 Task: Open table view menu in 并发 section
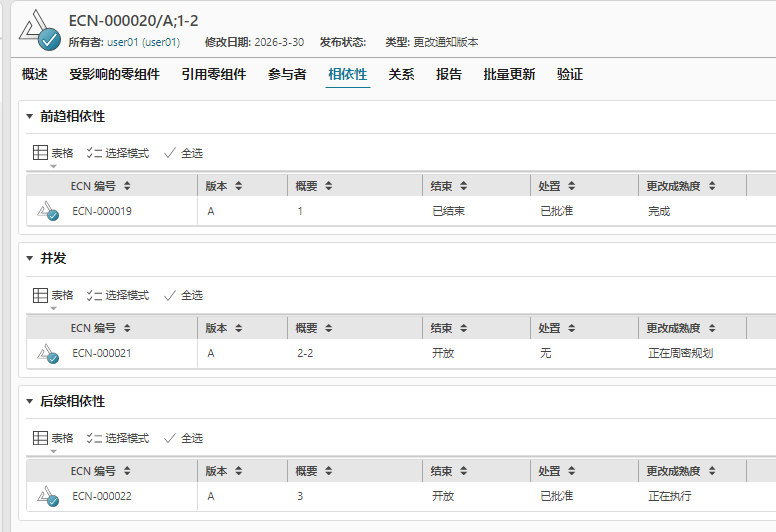[53, 295]
